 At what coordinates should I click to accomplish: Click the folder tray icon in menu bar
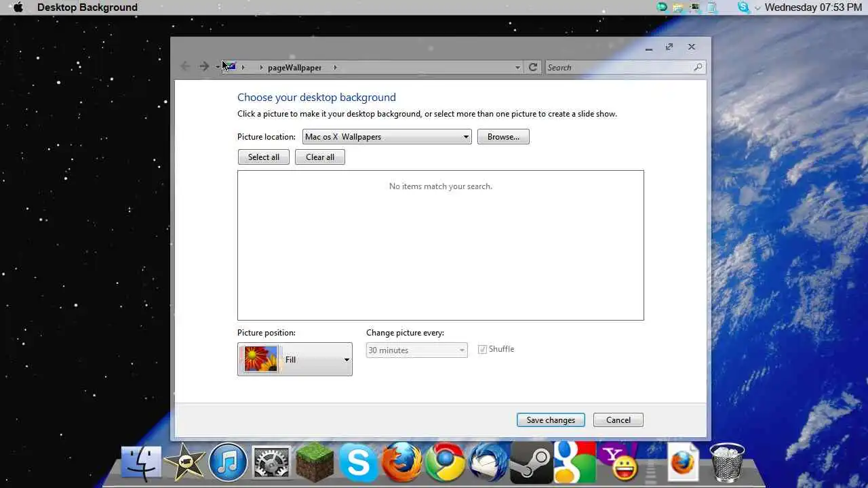tap(678, 7)
